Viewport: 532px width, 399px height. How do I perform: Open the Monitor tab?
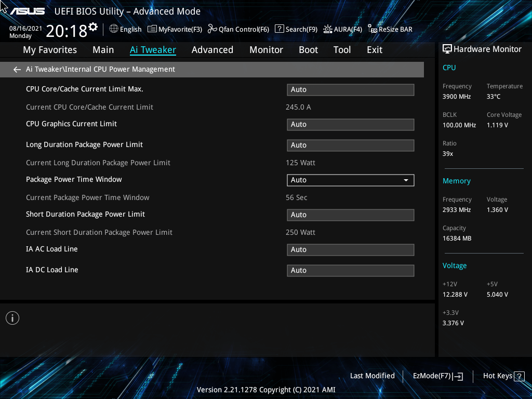pyautogui.click(x=267, y=50)
